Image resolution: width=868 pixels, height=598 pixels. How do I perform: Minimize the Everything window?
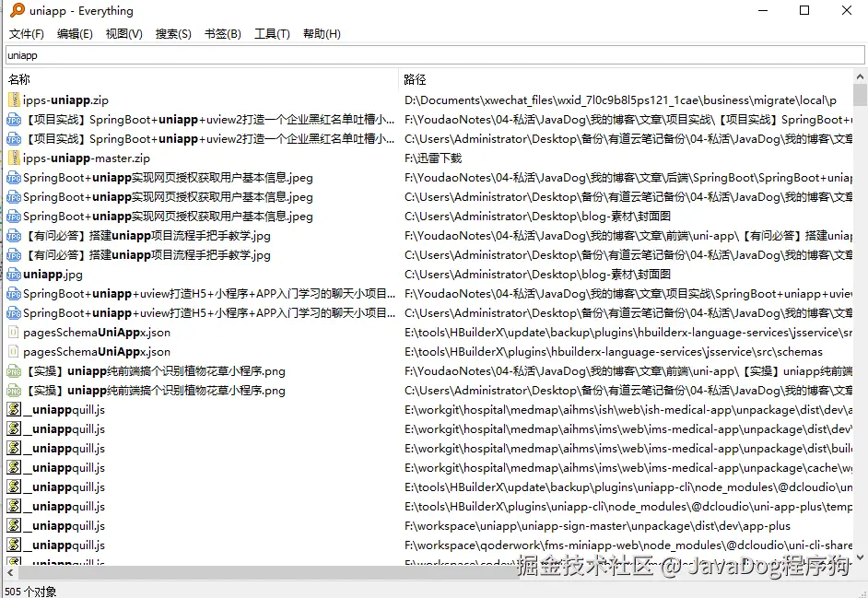coord(763,10)
